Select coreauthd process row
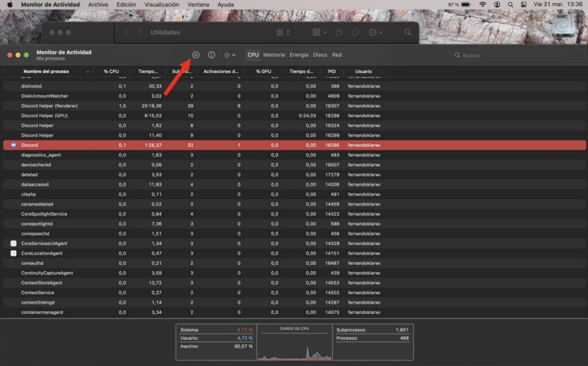Screen dimensions: 588x366 pyautogui.click(x=294, y=263)
